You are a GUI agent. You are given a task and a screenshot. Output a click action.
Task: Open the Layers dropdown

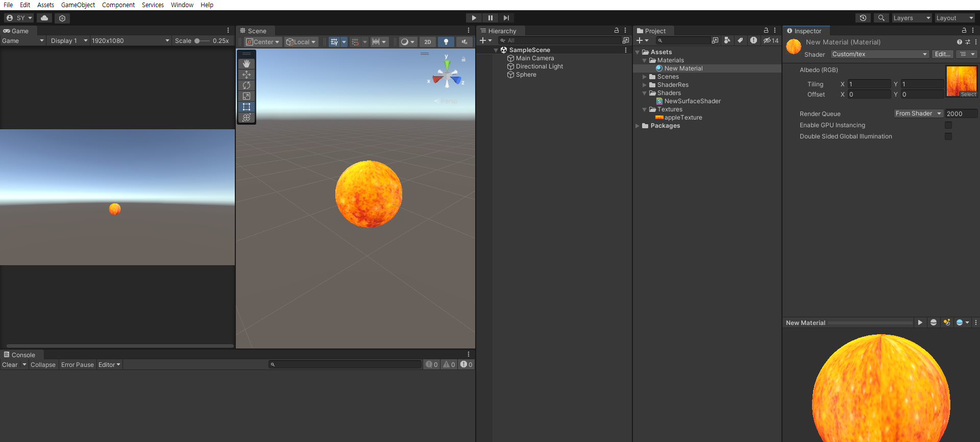(912, 18)
